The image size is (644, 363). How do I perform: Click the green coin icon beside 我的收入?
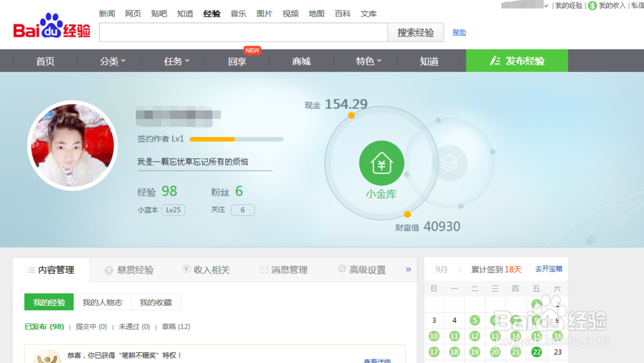click(x=592, y=6)
